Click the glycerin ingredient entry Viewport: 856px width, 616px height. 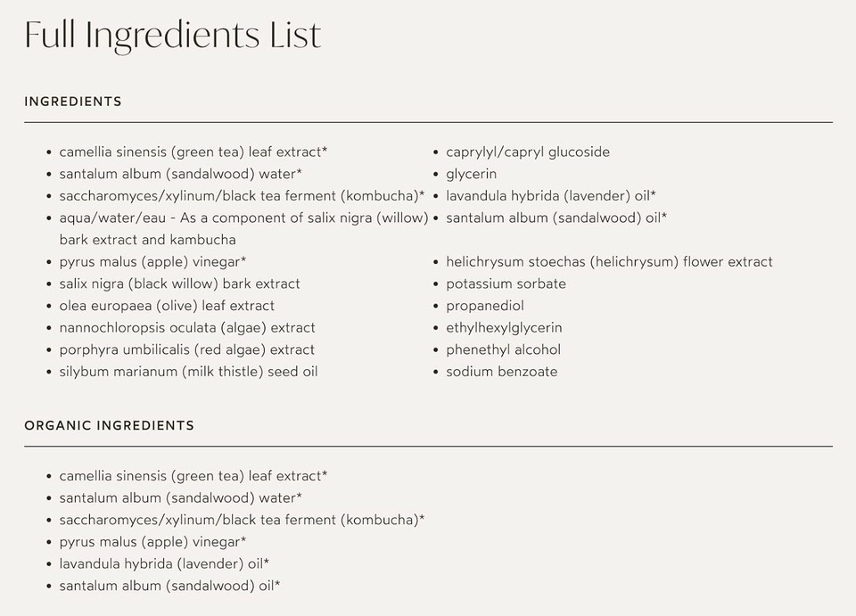[471, 174]
